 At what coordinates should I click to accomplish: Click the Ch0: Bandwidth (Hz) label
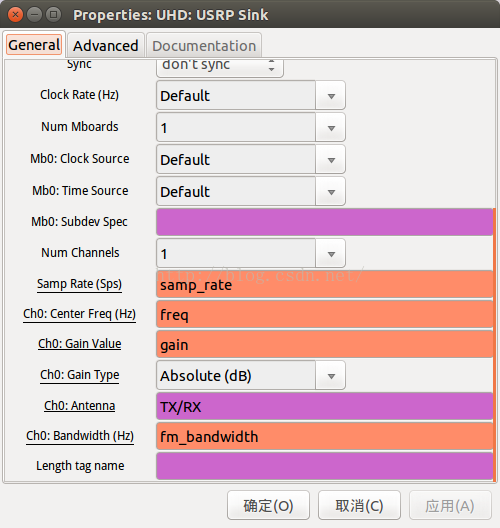(80, 436)
